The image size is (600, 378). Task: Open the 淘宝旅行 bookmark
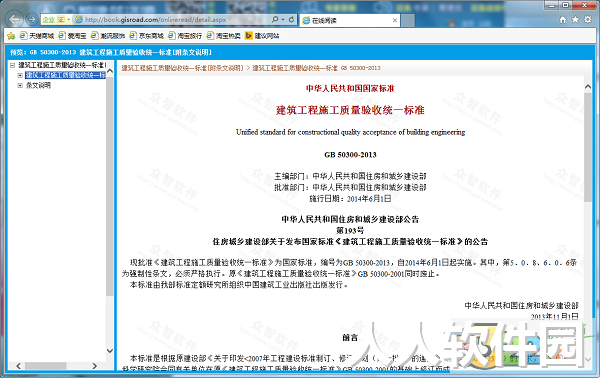pos(185,36)
